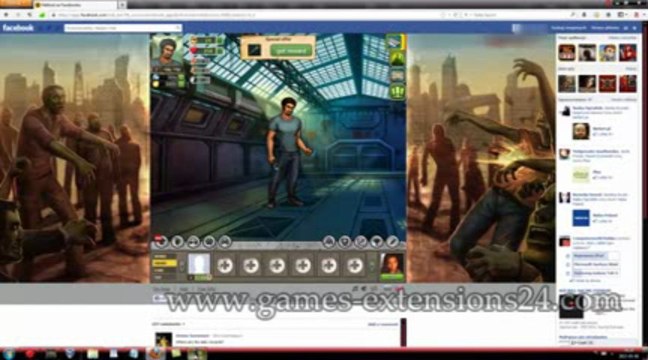Click the fourth round icon in the right group
648x360 pixels.
tap(376, 241)
